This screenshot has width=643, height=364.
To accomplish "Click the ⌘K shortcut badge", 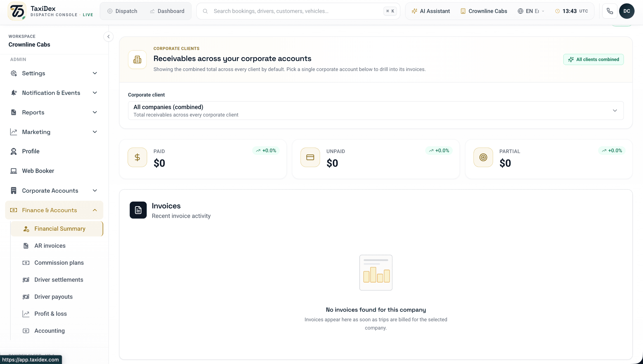I will tap(390, 11).
